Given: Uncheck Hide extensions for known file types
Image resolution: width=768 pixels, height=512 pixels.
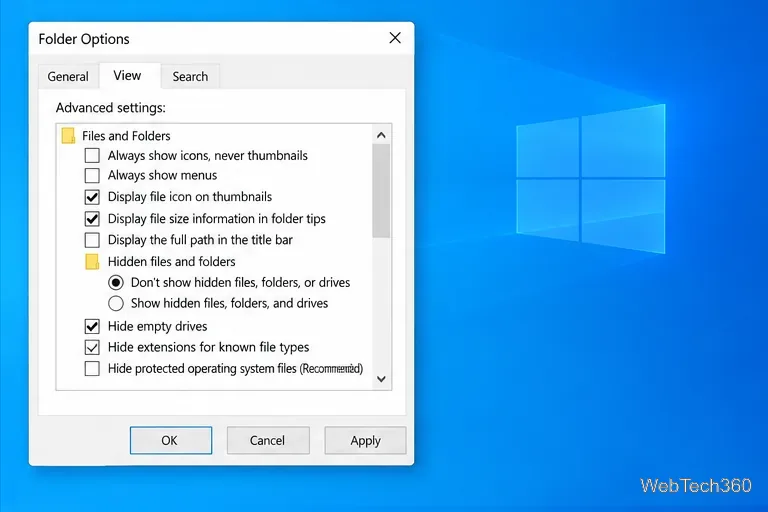Looking at the screenshot, I should (92, 347).
